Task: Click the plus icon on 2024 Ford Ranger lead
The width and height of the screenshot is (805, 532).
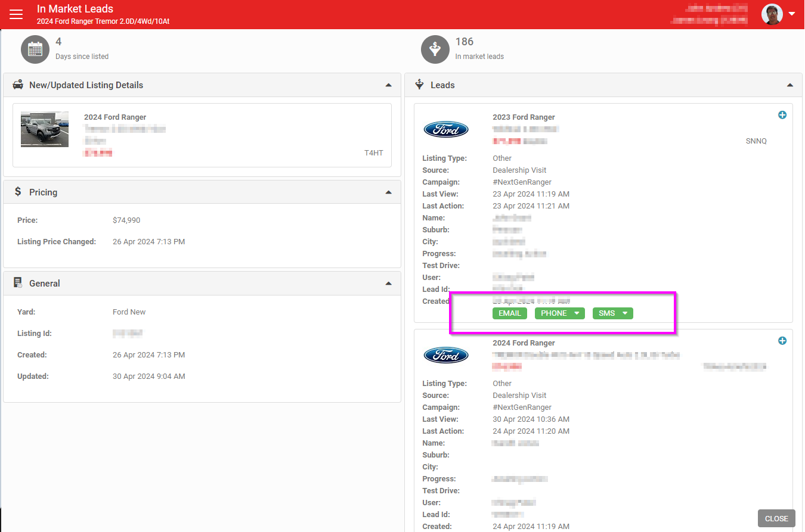Action: tap(782, 341)
